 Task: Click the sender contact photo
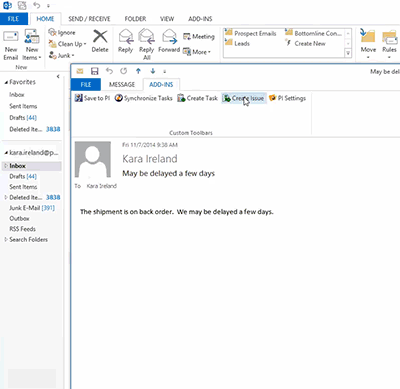[93, 159]
